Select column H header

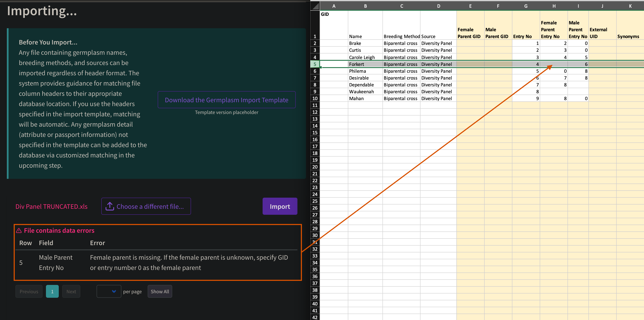pos(554,6)
